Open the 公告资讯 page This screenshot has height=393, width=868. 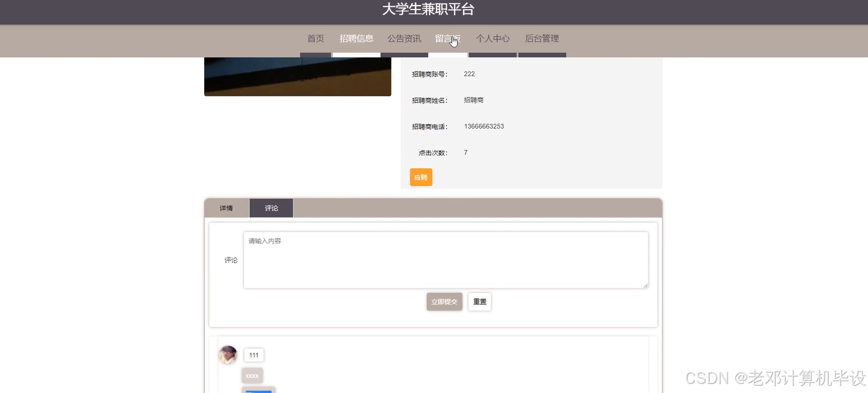coord(404,38)
